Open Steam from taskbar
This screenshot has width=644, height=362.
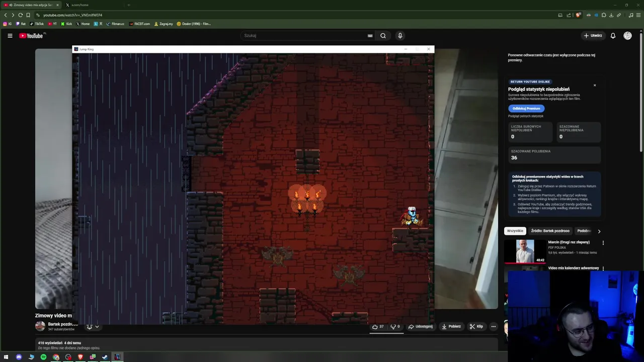tap(105, 357)
